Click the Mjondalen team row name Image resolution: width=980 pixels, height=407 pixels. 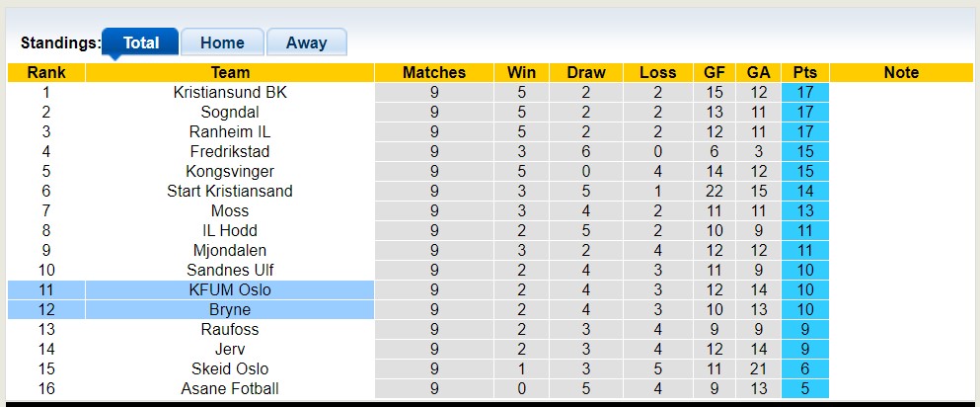click(x=230, y=250)
